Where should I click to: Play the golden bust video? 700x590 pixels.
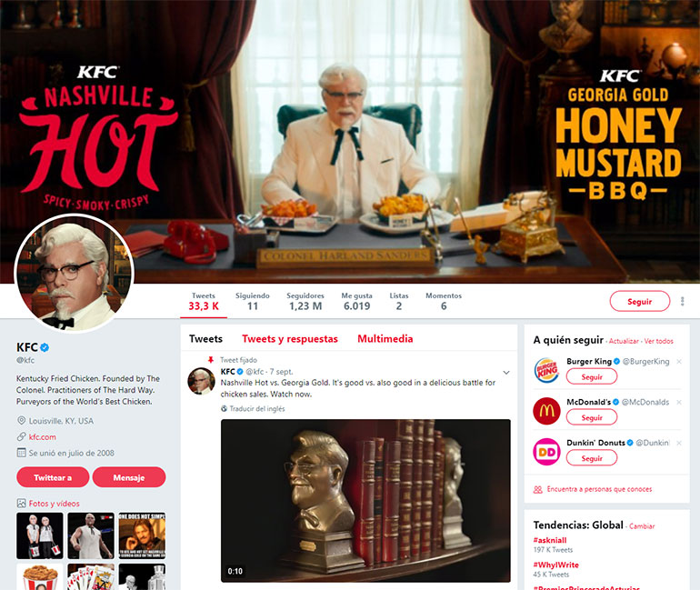pyautogui.click(x=365, y=500)
